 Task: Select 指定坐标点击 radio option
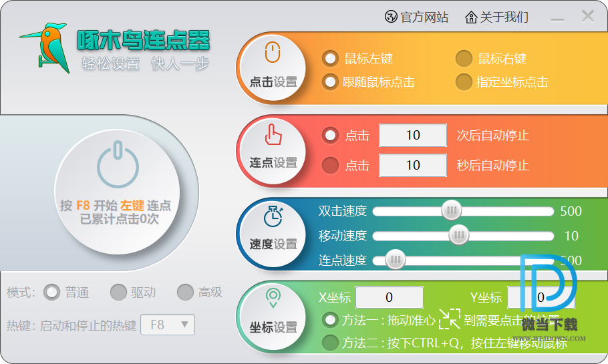pyautogui.click(x=464, y=82)
